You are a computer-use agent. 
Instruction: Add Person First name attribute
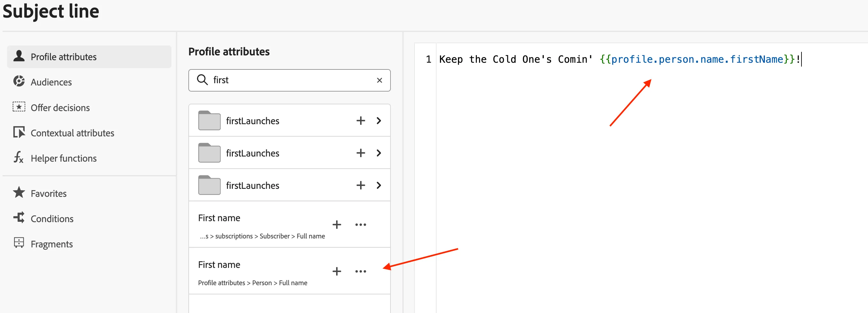click(337, 271)
